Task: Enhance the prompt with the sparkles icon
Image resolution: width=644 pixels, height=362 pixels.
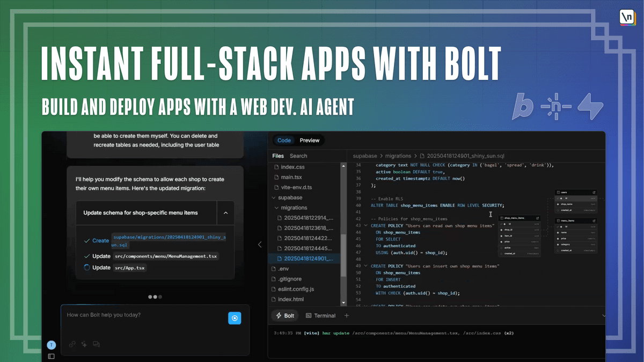Action: click(84, 344)
